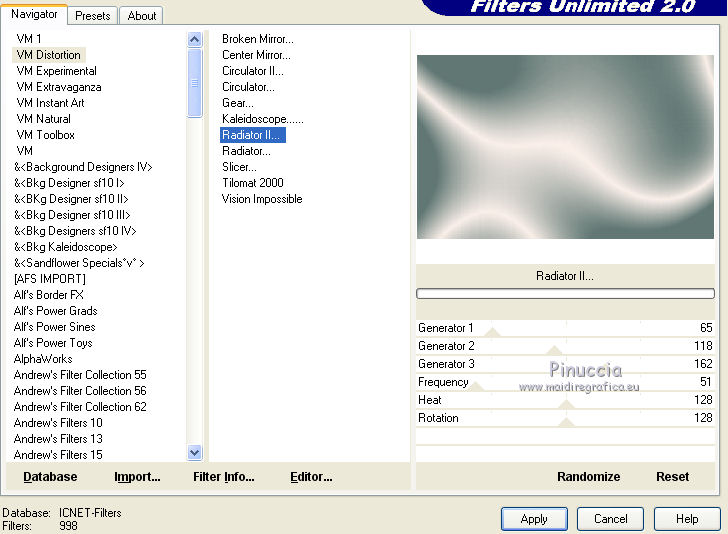Select VM Experimental category
This screenshot has height=534, width=728.
(x=57, y=71)
